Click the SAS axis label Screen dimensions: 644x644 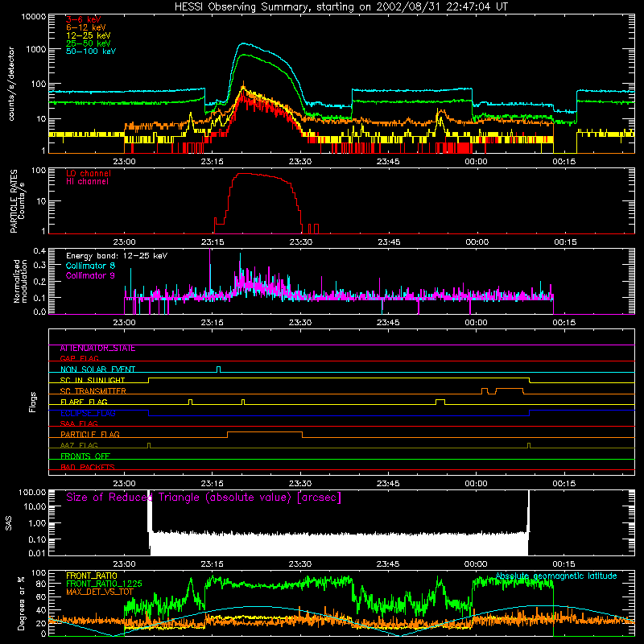point(9,522)
